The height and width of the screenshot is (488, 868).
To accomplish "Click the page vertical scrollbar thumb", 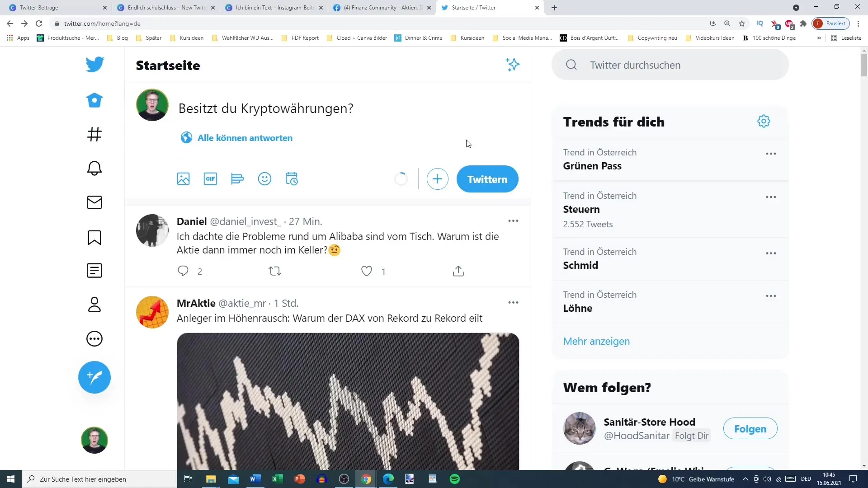I will [x=864, y=65].
